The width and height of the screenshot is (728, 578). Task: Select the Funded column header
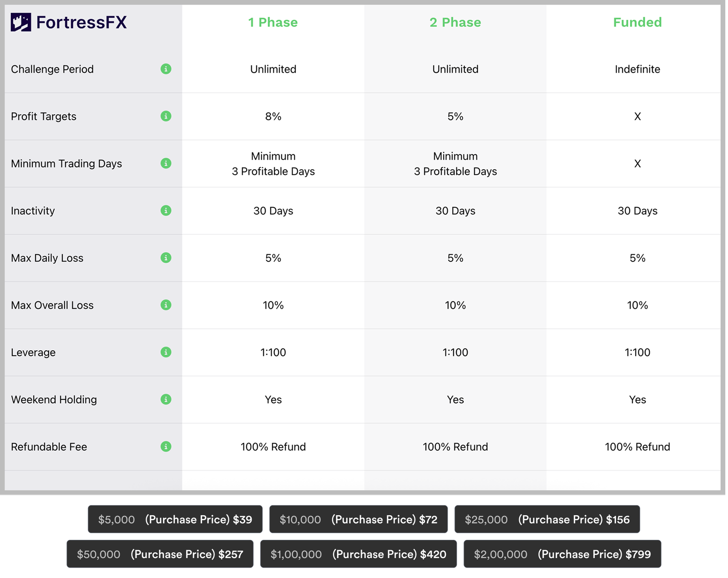(x=637, y=22)
